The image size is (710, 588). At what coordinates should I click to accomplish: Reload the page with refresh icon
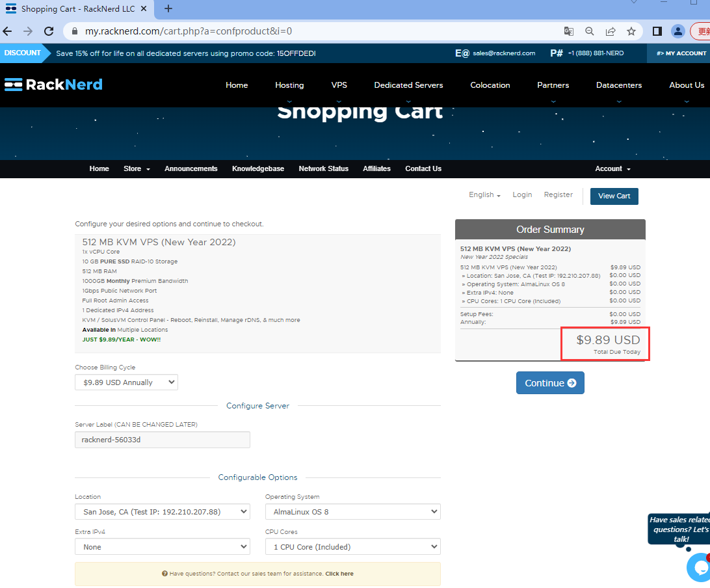(49, 31)
